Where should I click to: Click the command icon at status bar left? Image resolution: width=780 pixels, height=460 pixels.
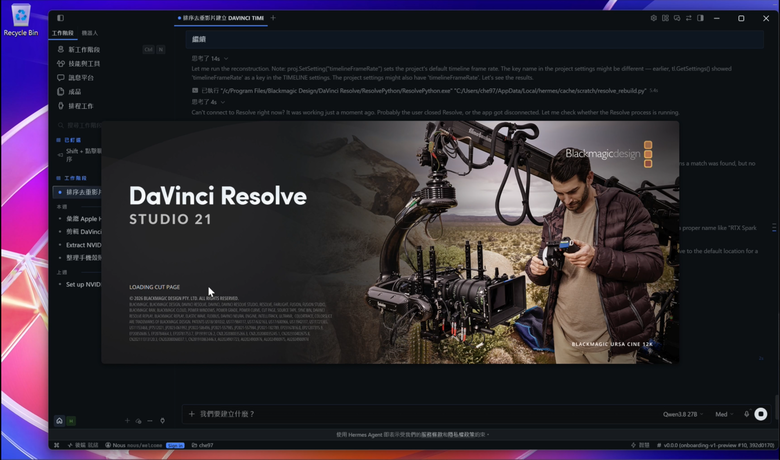click(57, 445)
